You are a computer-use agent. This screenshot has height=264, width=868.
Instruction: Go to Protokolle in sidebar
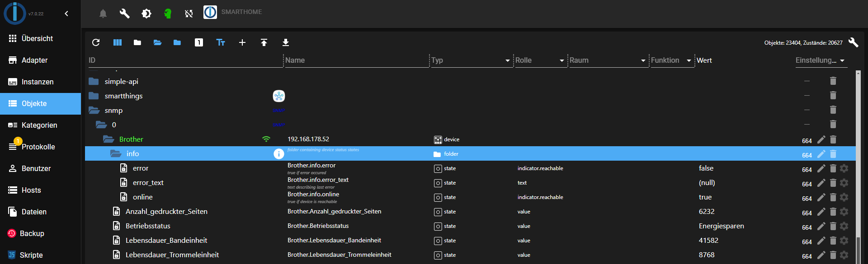pos(38,147)
